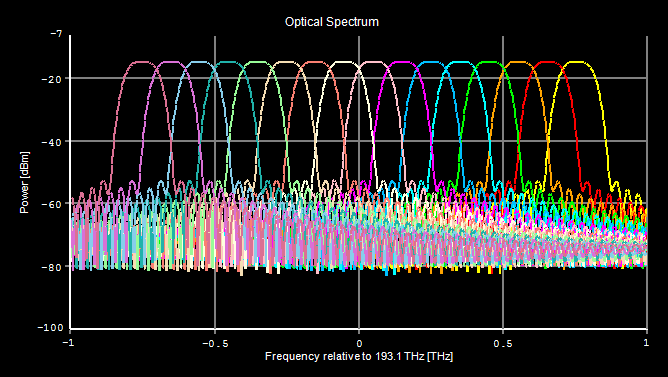The image size is (668, 377).
Task: Click the 0.5 tick on the frequency axis
Action: click(503, 343)
